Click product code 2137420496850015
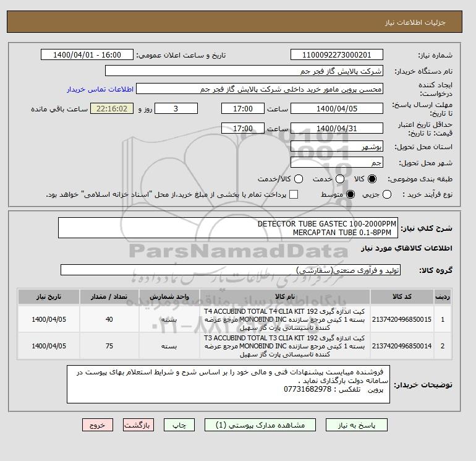 (402, 319)
